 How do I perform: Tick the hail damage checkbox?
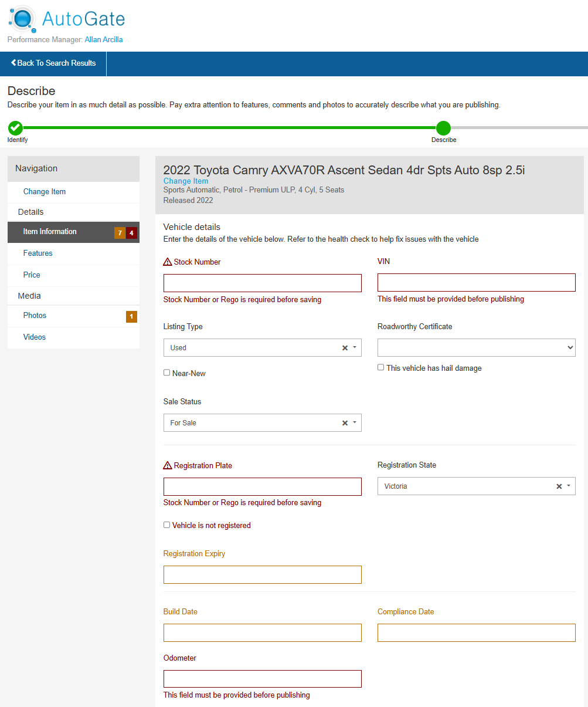[x=381, y=367]
